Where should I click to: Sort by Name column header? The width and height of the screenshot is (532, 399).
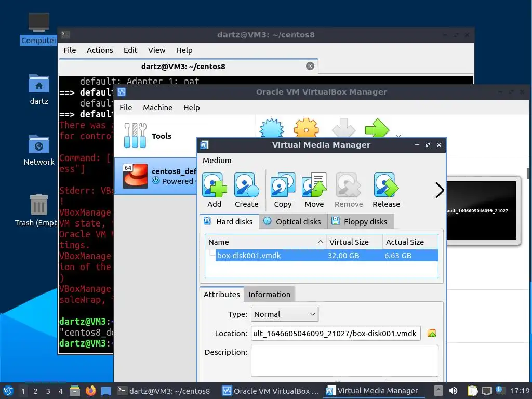pos(265,242)
